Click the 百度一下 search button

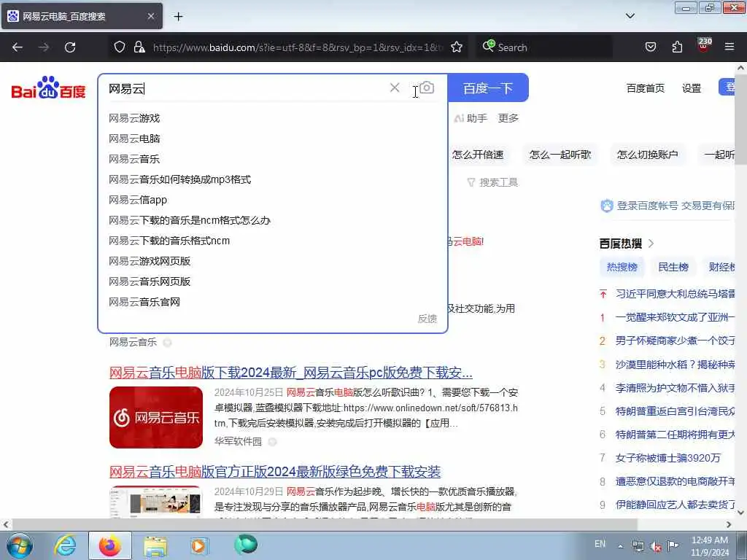click(x=488, y=88)
